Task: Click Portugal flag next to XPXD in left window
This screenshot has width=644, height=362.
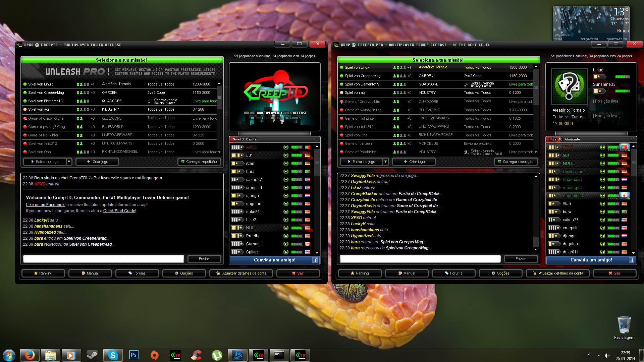Action: click(x=308, y=147)
